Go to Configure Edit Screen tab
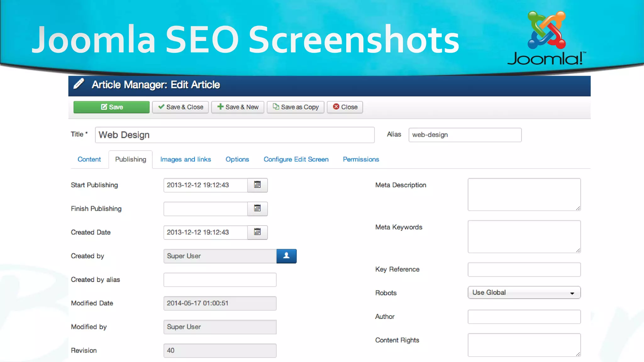644x362 pixels. click(x=296, y=159)
